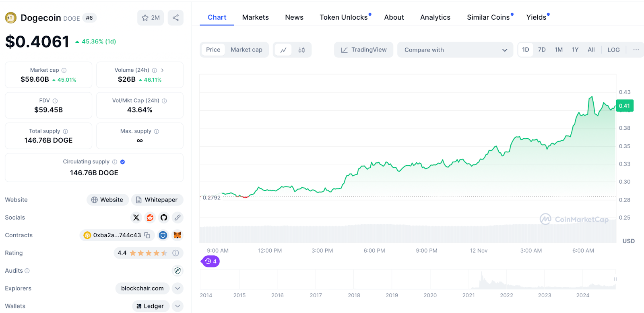This screenshot has width=644, height=313.
Task: Show Rating info icon
Action: point(175,253)
